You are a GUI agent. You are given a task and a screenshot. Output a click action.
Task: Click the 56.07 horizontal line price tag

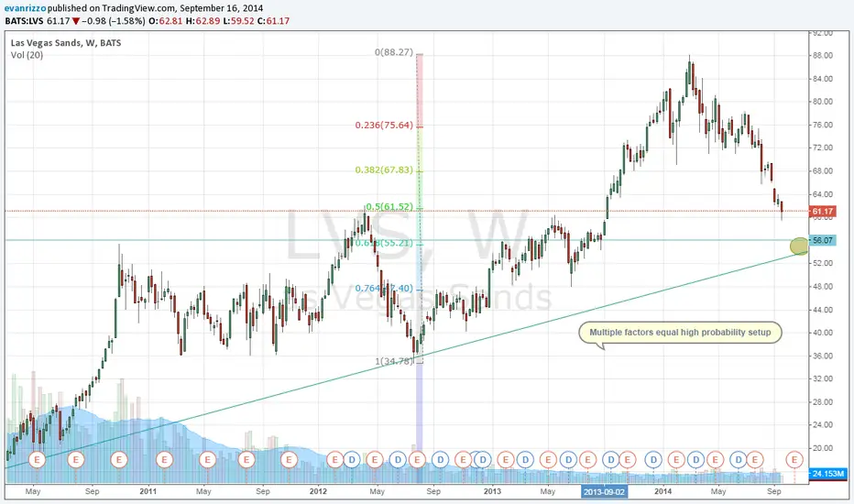point(823,240)
